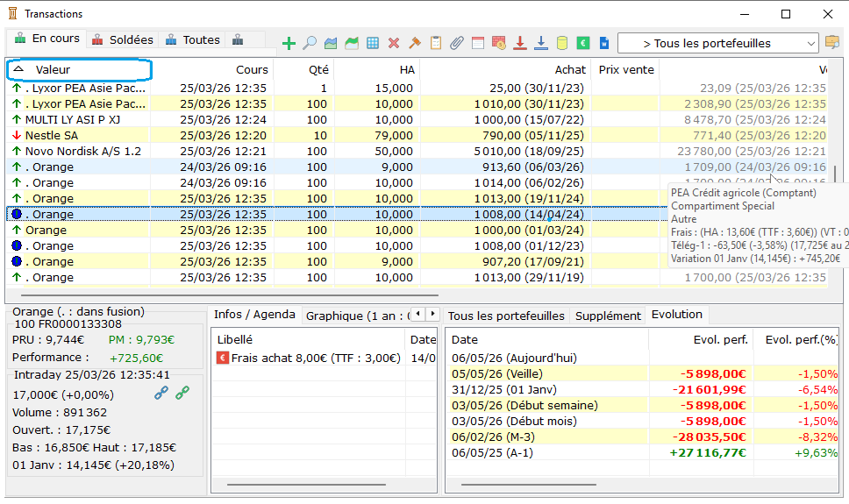The height and width of the screenshot is (504, 849).
Task: Select the 06/02/26 (M-3) evolution row
Action: tap(643, 437)
